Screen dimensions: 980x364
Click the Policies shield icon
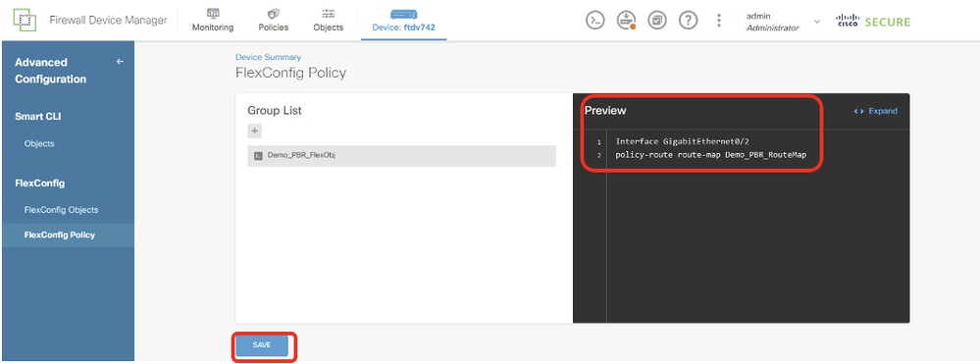click(x=273, y=13)
